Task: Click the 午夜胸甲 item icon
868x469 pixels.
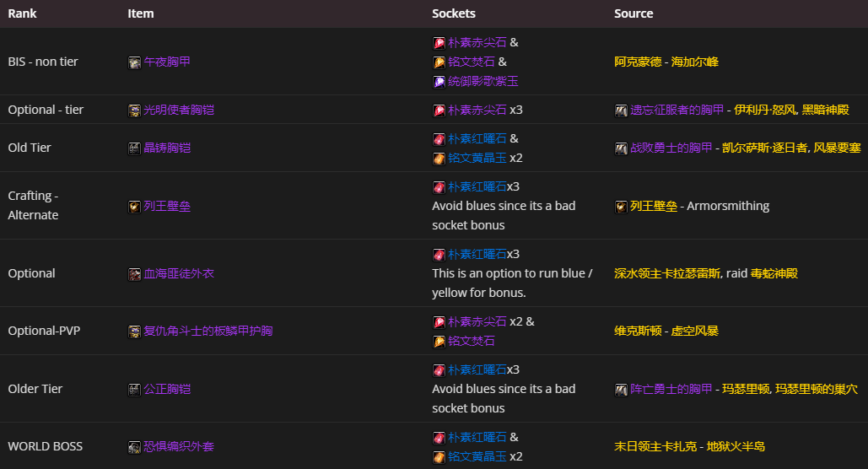Action: coord(134,62)
